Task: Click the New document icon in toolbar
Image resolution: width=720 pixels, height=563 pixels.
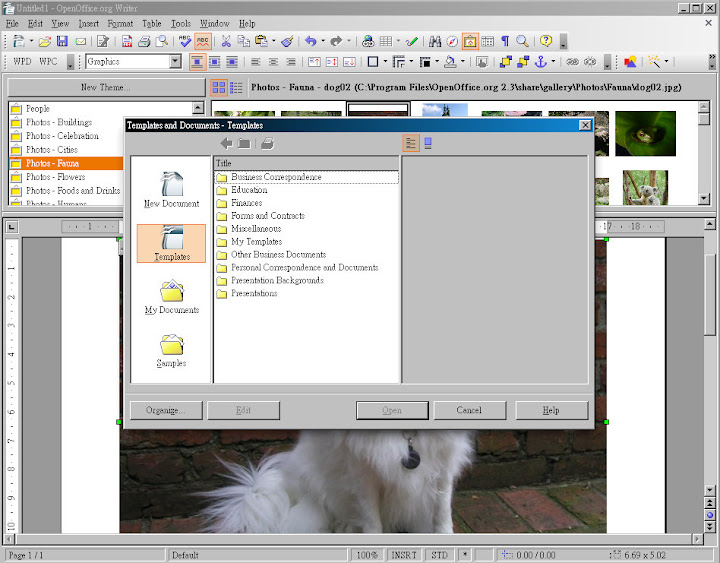Action: (x=18, y=41)
